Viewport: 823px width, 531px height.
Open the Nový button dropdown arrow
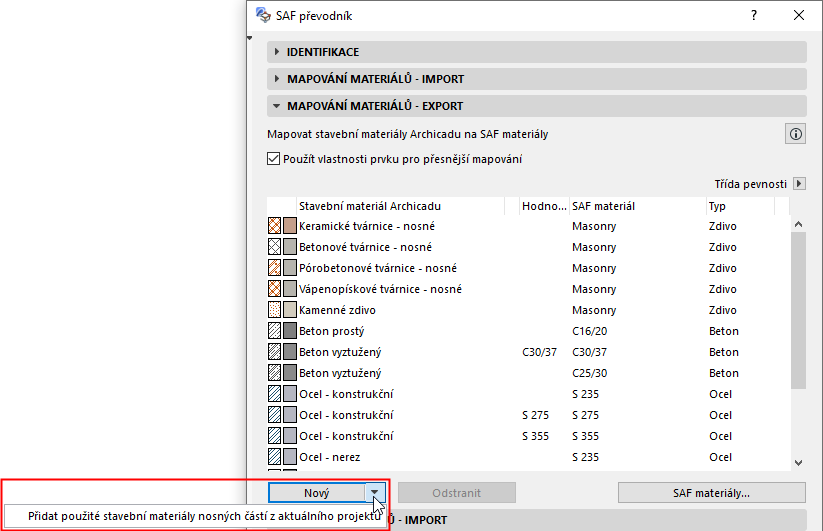point(375,492)
